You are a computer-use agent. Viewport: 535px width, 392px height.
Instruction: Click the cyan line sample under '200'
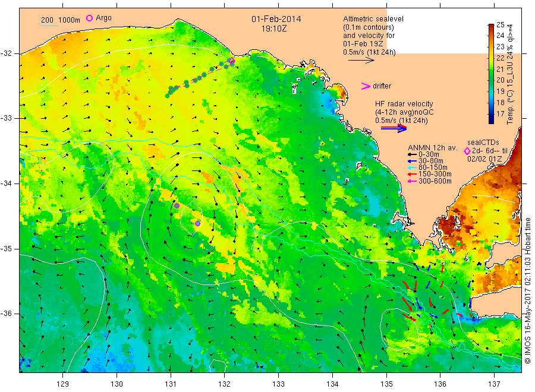tap(49, 25)
